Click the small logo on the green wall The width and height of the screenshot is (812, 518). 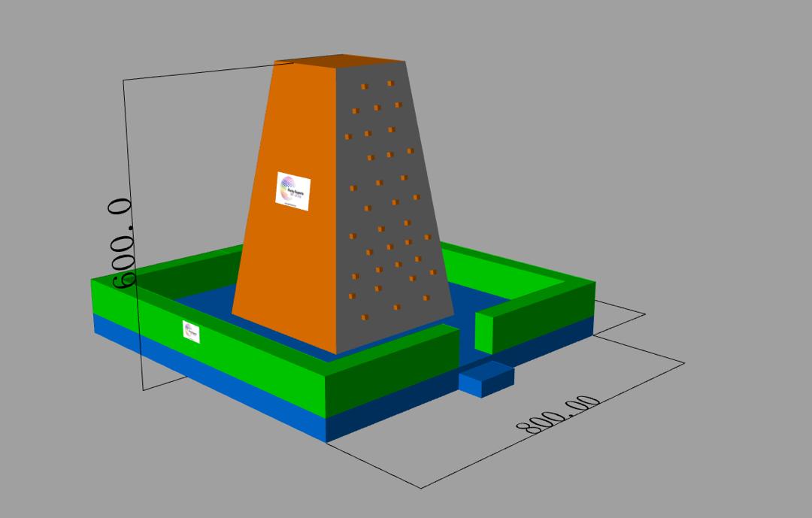click(191, 331)
